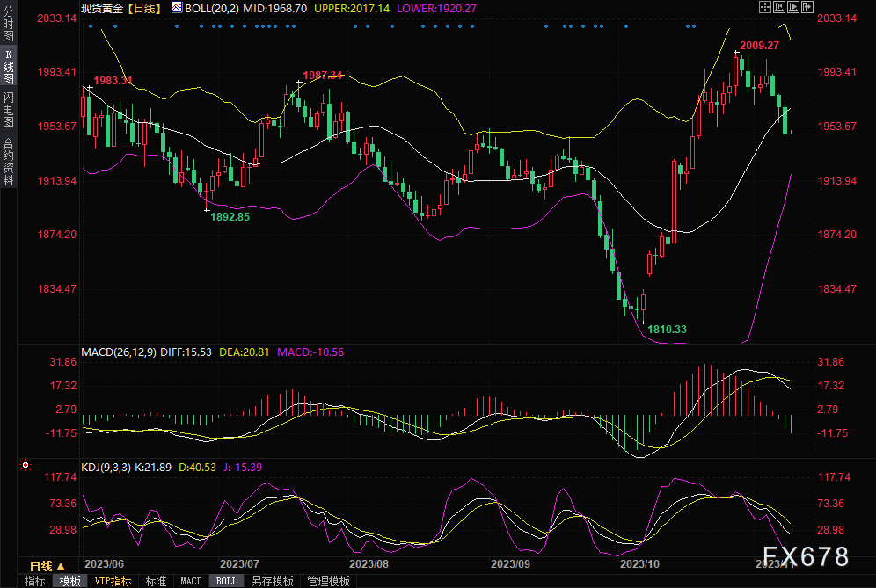
Task: Select the 指标 tab at the bottom
Action: [x=34, y=581]
